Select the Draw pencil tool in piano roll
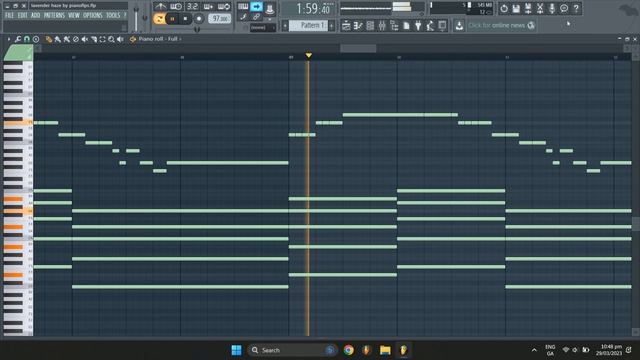Screen dimensions: 640x360 [49, 39]
